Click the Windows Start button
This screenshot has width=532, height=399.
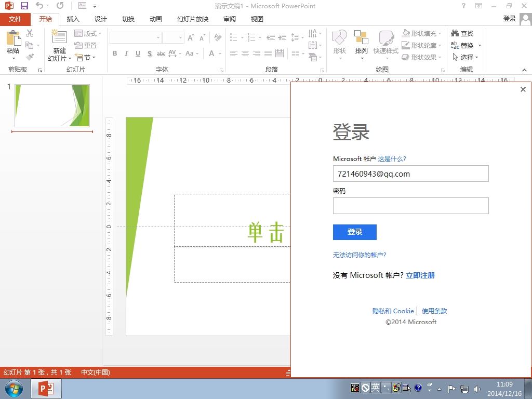click(x=14, y=389)
